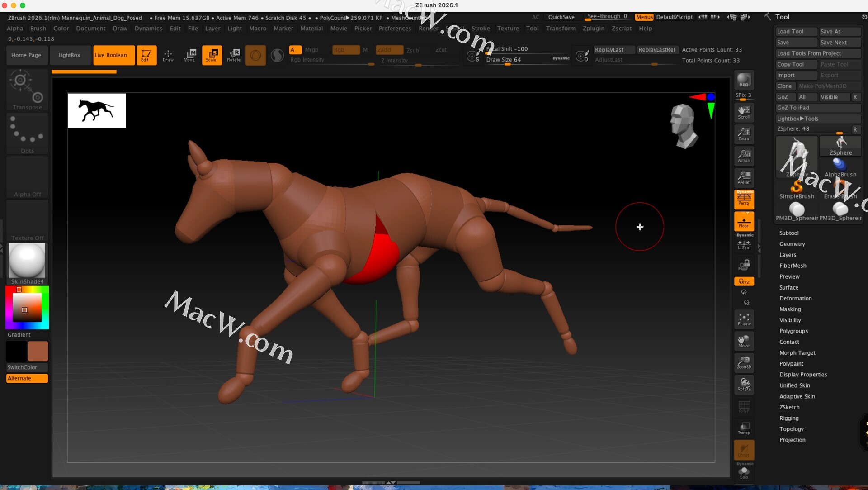Click the dog silhouette thumbnail
868x490 pixels.
(x=97, y=110)
